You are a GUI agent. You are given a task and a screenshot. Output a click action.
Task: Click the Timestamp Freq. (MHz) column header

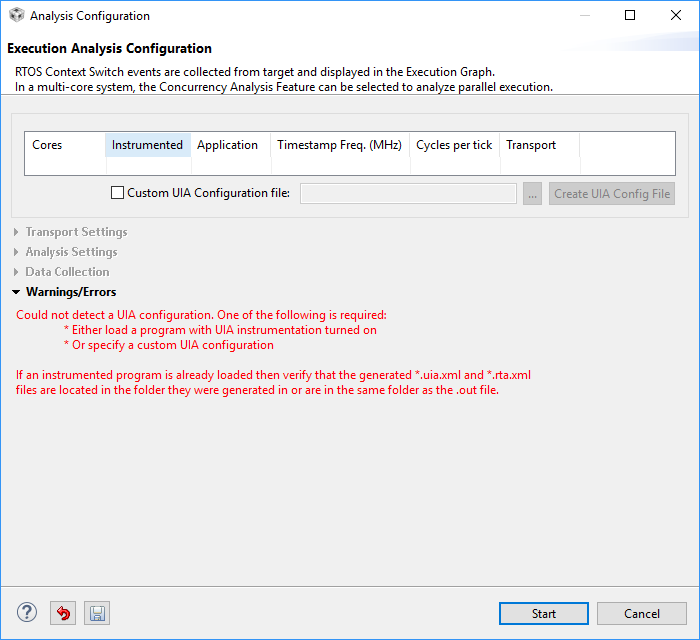[x=339, y=145]
